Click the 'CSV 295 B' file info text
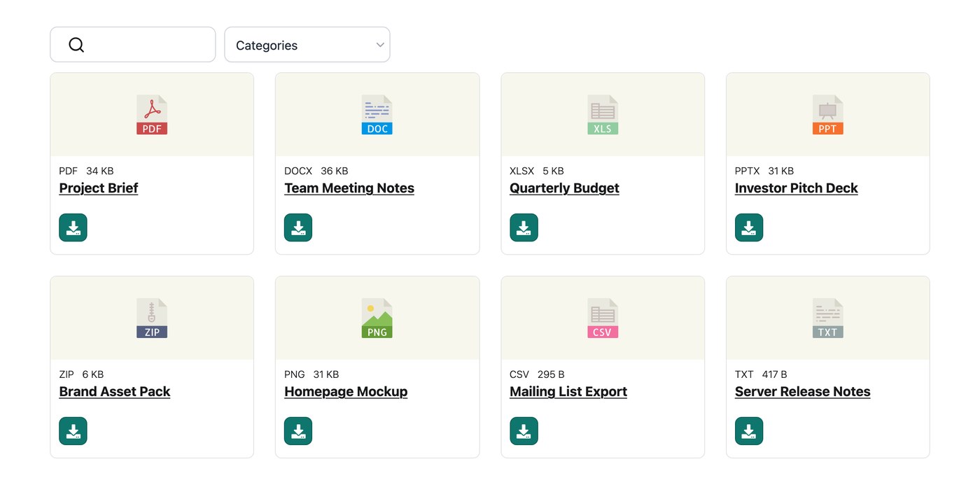Image resolution: width=980 pixels, height=485 pixels. pos(537,374)
